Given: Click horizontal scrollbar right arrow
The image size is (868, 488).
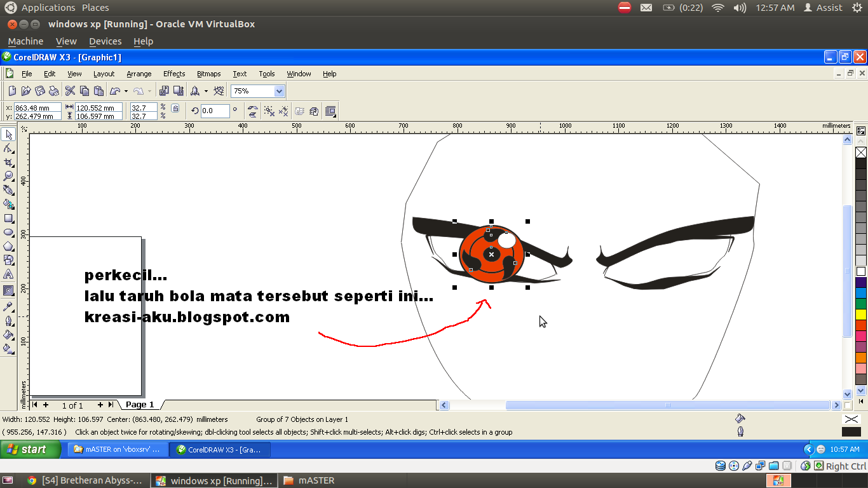Looking at the screenshot, I should click(x=836, y=405).
